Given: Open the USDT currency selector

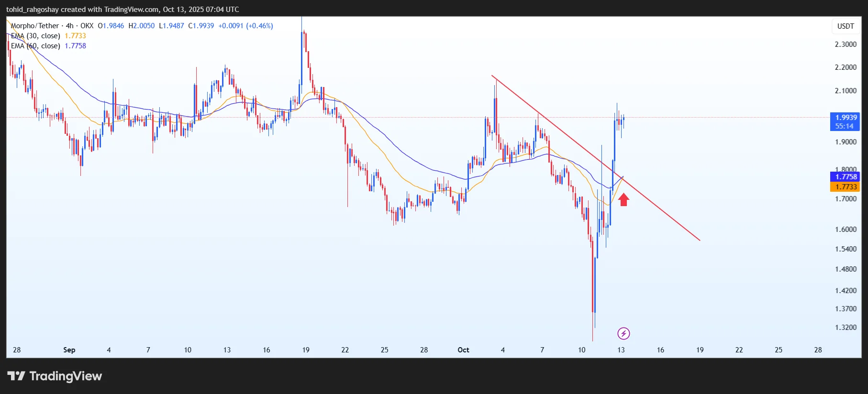Looking at the screenshot, I should (845, 26).
